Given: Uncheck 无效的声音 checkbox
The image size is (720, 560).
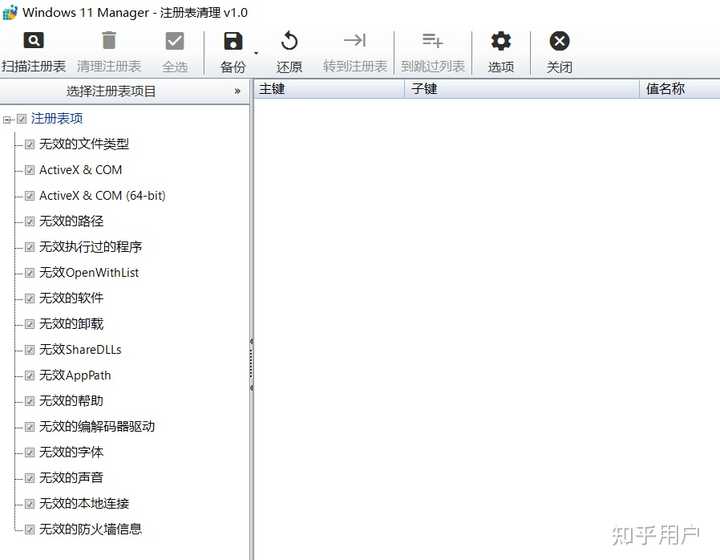Looking at the screenshot, I should [29, 479].
